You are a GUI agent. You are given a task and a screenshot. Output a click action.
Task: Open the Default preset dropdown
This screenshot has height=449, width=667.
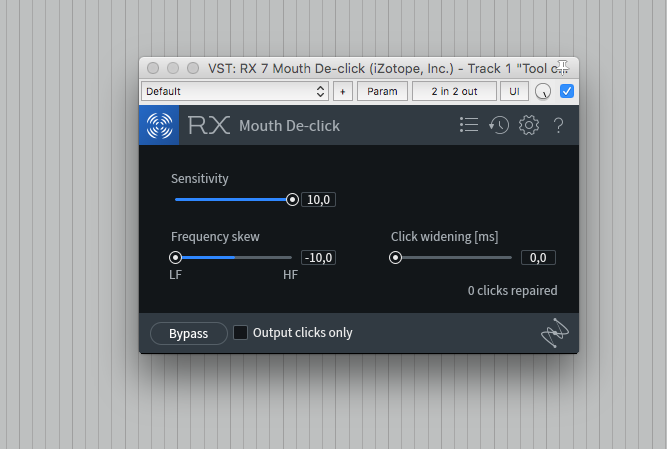tap(235, 91)
